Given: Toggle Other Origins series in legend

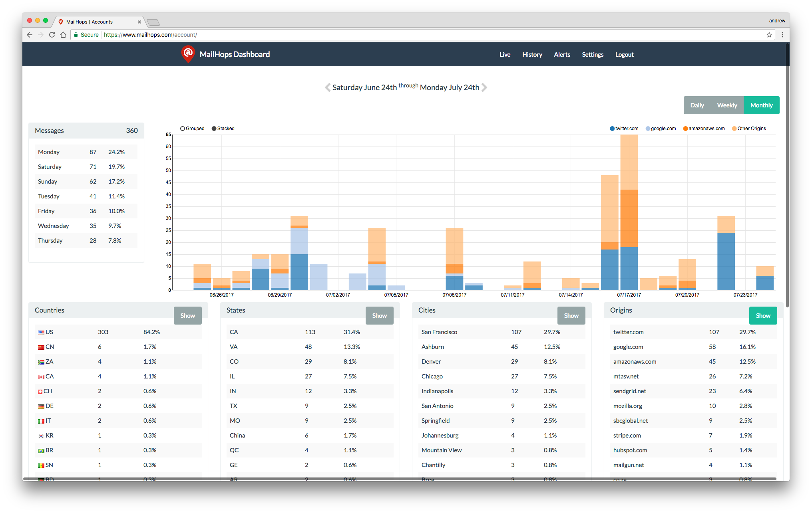Looking at the screenshot, I should point(749,129).
